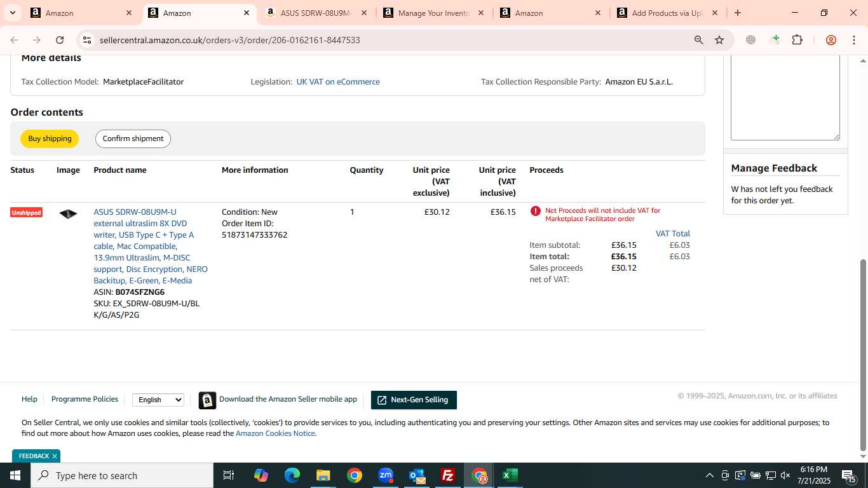Open the Help link in footer
This screenshot has width=868, height=488.
tap(29, 399)
